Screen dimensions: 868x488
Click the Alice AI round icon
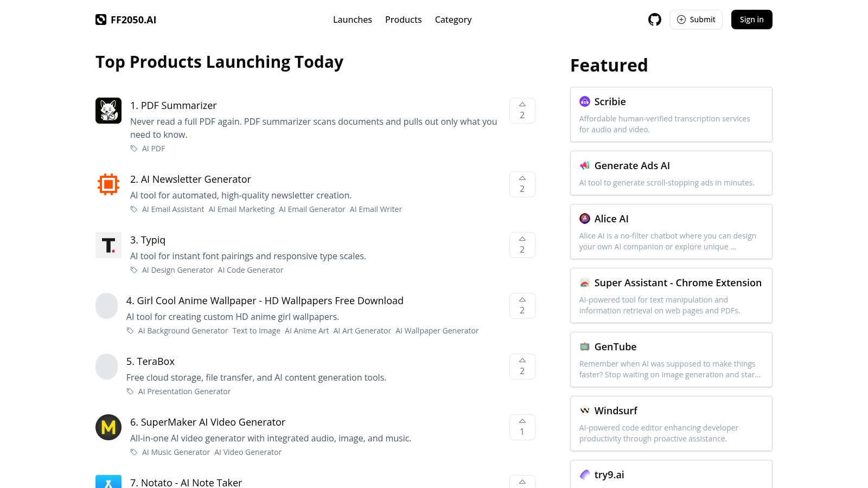click(x=585, y=219)
